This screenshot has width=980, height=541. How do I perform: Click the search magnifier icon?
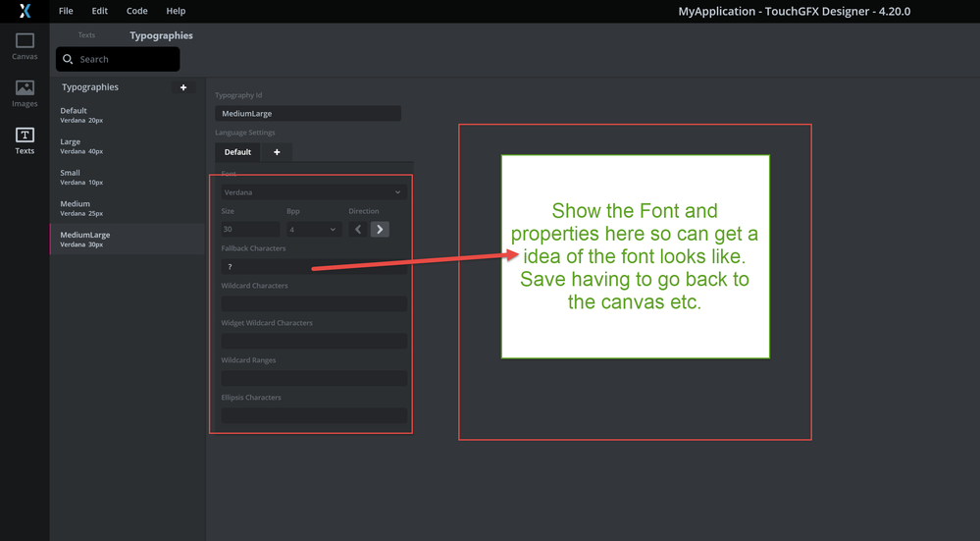[x=68, y=59]
